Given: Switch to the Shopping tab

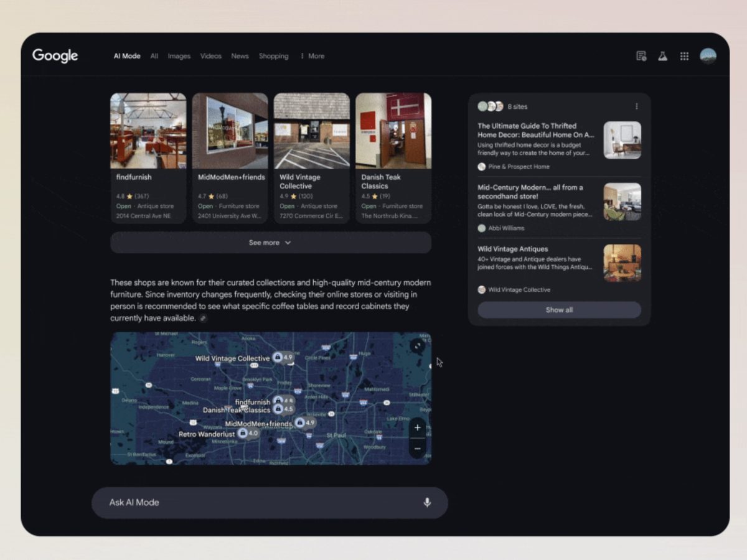Looking at the screenshot, I should pyautogui.click(x=274, y=56).
